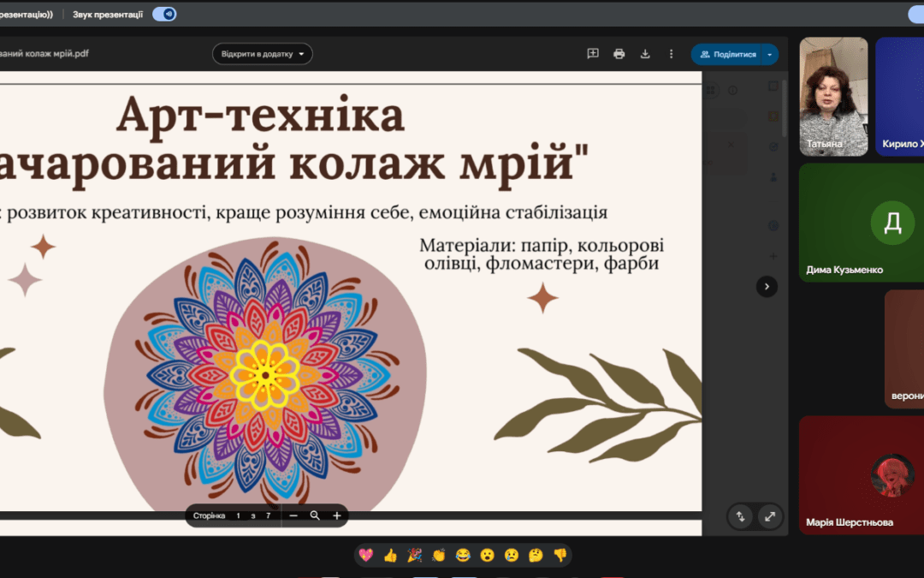Send the party popper reaction
The image size is (924, 578).
pyautogui.click(x=414, y=555)
